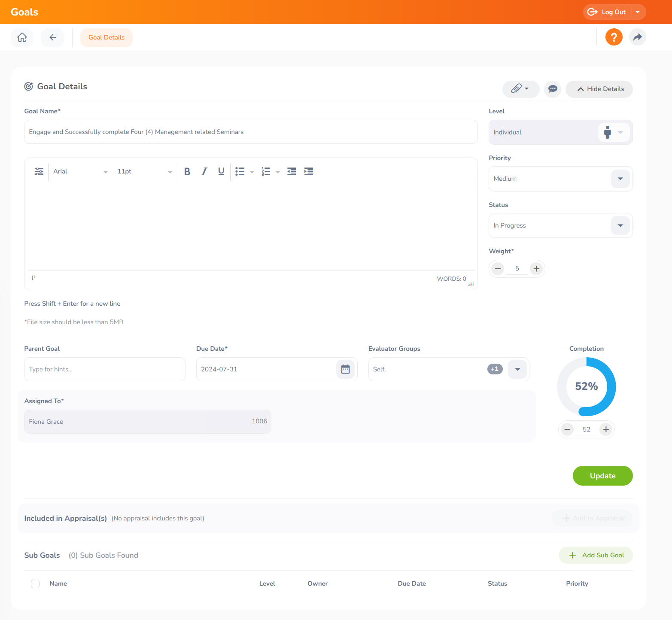The width and height of the screenshot is (672, 620).
Task: Click the Parent Goal input field
Action: click(x=105, y=369)
